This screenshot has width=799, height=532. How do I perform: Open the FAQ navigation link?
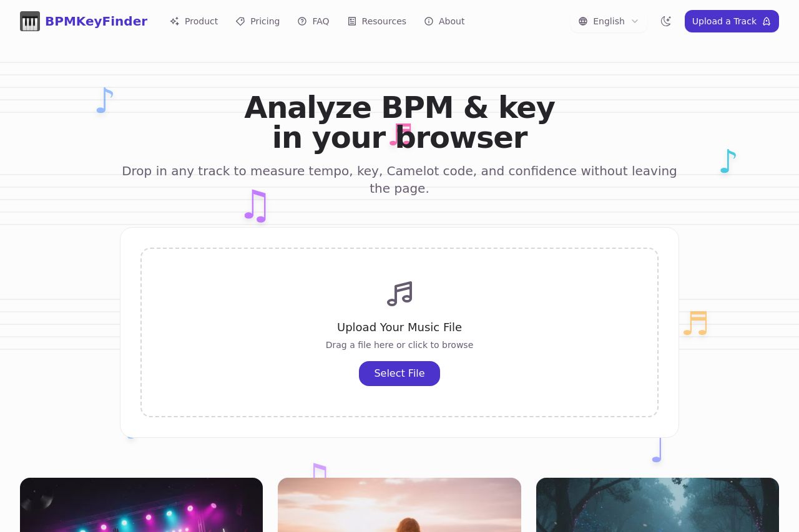(313, 21)
